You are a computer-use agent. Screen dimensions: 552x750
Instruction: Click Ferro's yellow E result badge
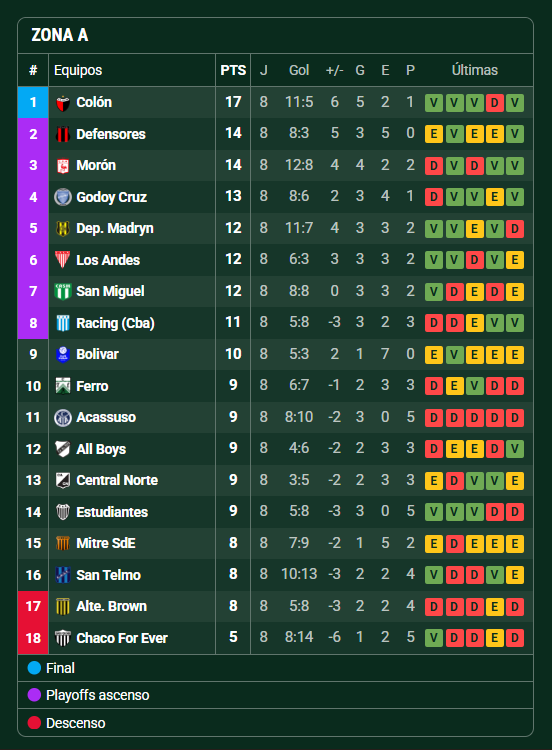pos(454,386)
